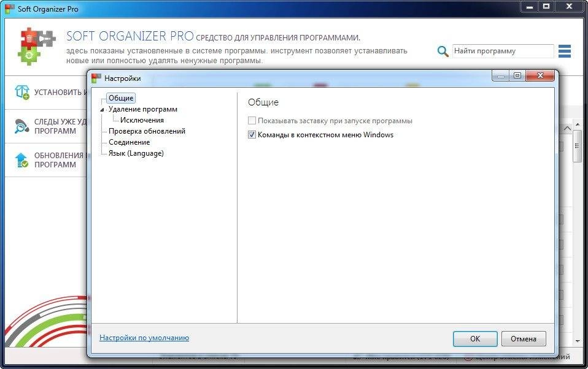Open Исключения settings section
Image resolution: width=588 pixels, height=369 pixels.
142,120
